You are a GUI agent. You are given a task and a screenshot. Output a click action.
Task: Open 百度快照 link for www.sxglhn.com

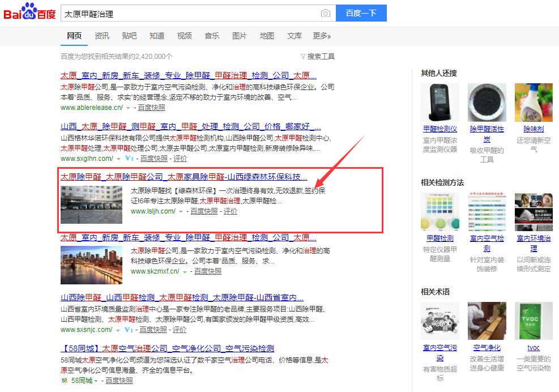[153, 159]
